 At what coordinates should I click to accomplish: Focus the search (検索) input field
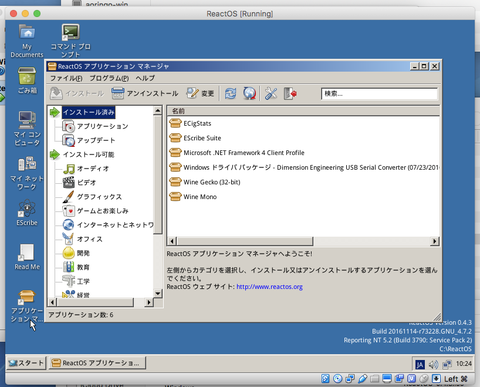tap(379, 94)
